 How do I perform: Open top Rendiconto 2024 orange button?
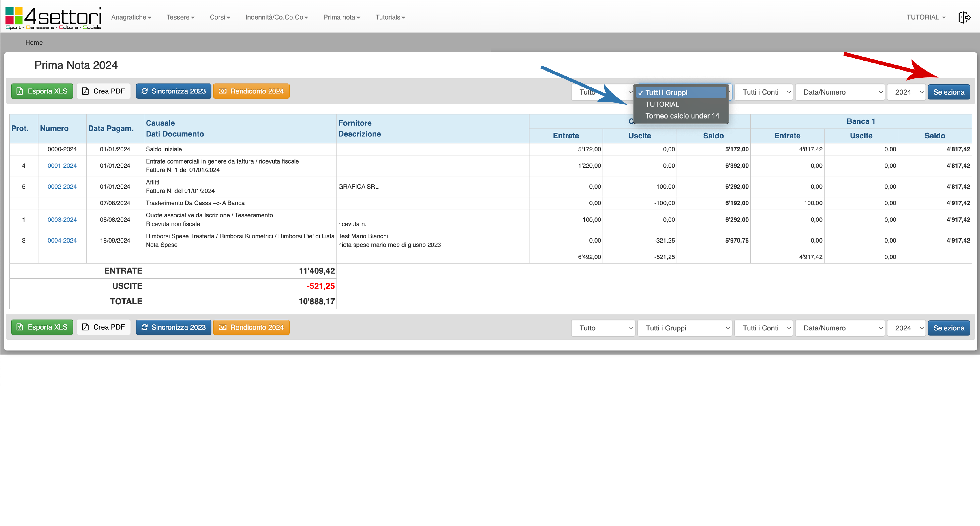pyautogui.click(x=251, y=91)
